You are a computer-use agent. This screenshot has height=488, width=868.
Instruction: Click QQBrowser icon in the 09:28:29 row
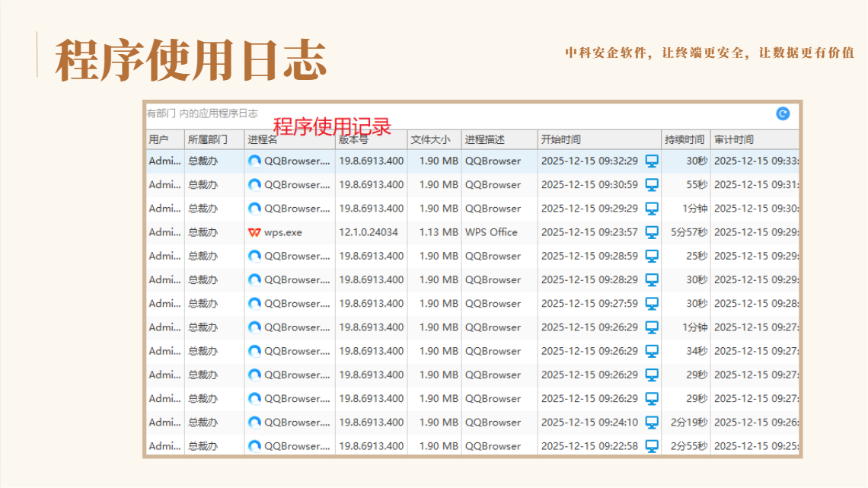point(254,280)
